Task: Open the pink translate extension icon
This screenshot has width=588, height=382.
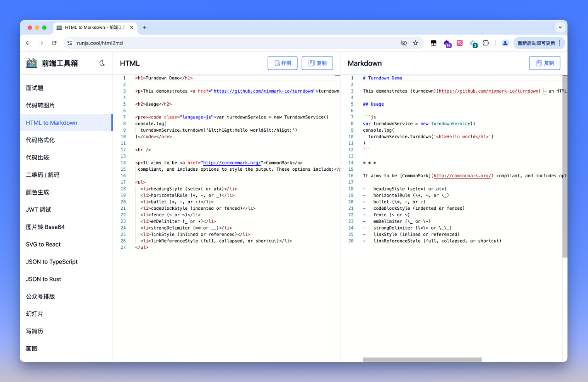Action: tap(460, 43)
